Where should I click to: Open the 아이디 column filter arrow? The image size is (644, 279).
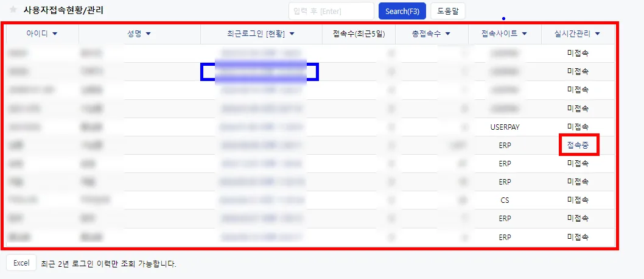55,34
